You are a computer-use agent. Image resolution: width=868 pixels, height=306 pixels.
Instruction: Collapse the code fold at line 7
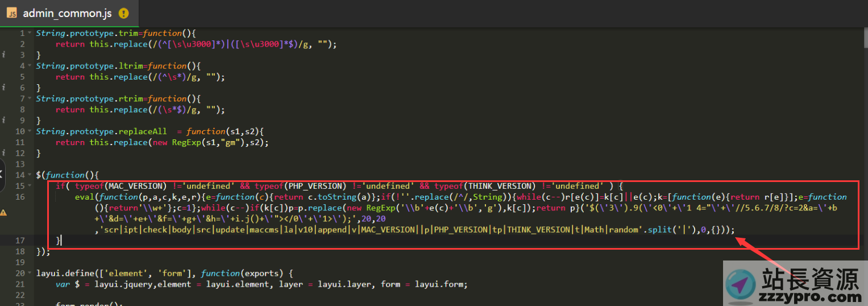tap(30, 98)
